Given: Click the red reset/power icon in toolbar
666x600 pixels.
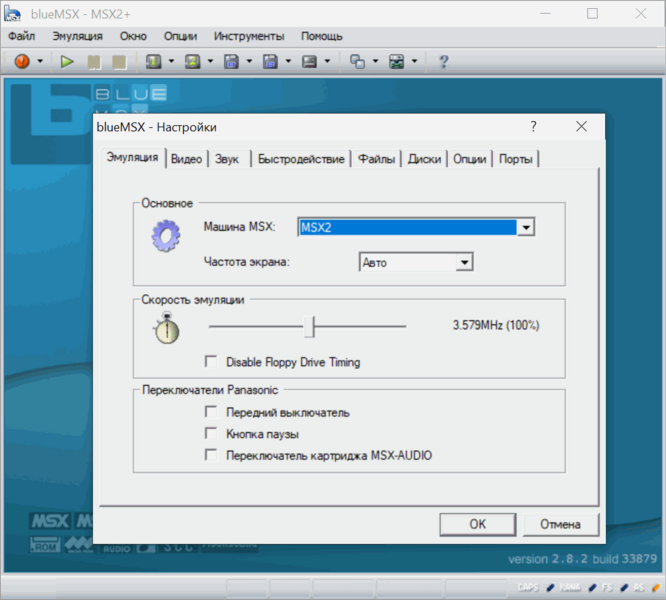Looking at the screenshot, I should (23, 61).
